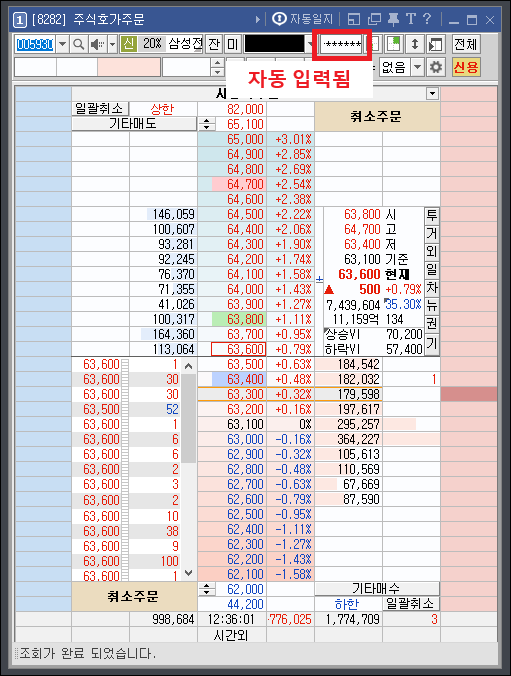Click the green split-panel layout icon
The height and width of the screenshot is (676, 511).
tap(394, 44)
